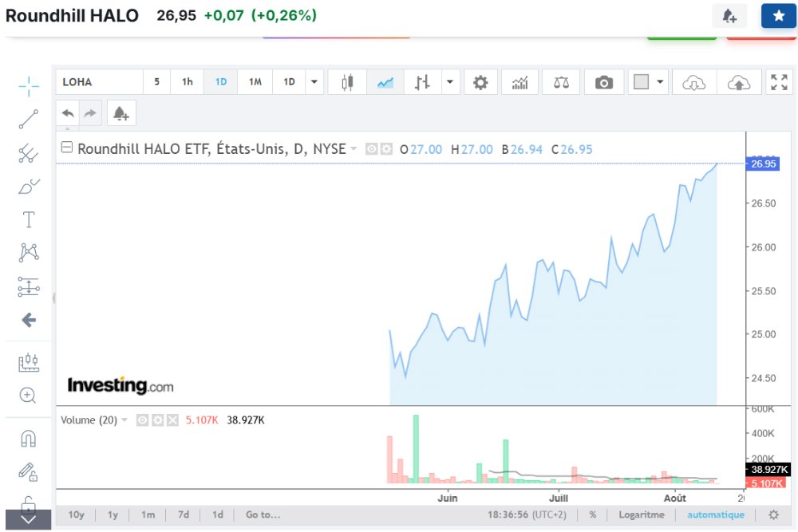Hide the Volume indicator eye icon
This screenshot has height=532, width=798.
(x=143, y=420)
